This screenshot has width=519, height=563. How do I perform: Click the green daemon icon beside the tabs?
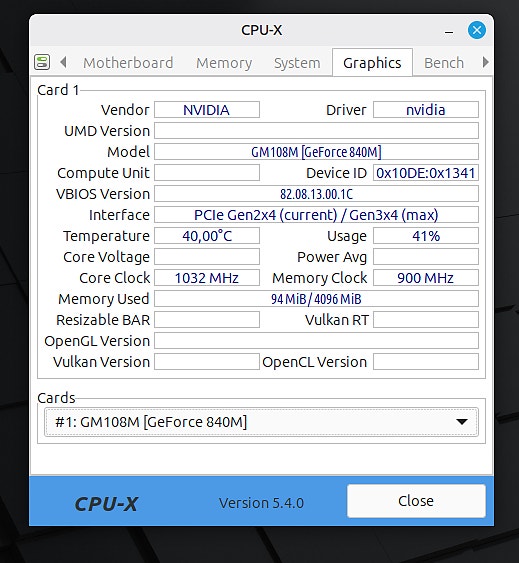(x=42, y=62)
